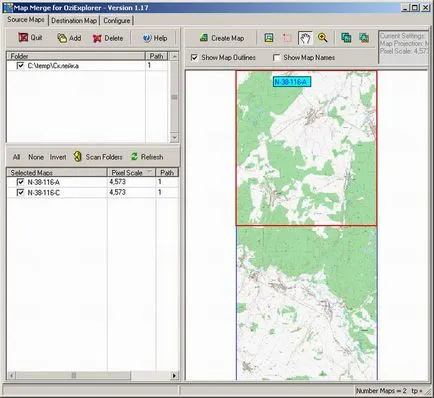Click the maps list scroll right arrow
Screen dimensions: 434x398
[174, 375]
